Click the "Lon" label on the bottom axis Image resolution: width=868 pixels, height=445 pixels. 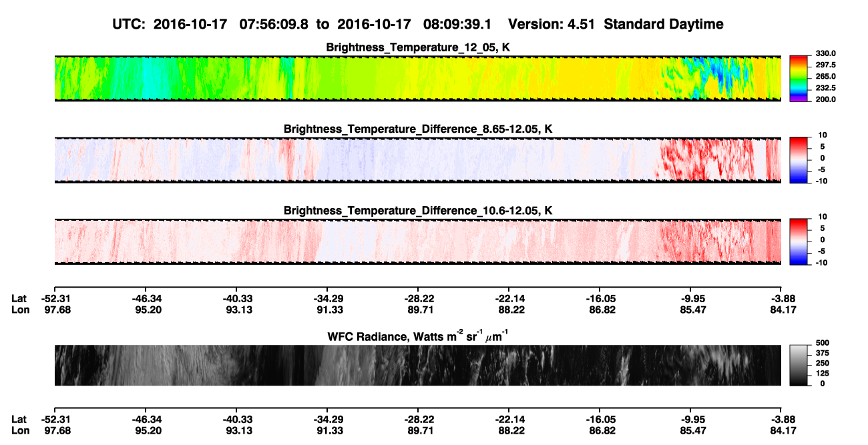20,430
